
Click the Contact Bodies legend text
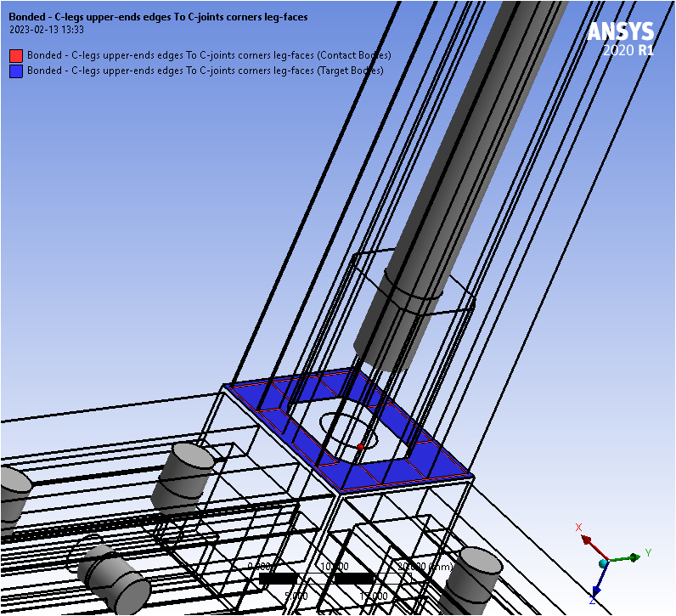(209, 55)
